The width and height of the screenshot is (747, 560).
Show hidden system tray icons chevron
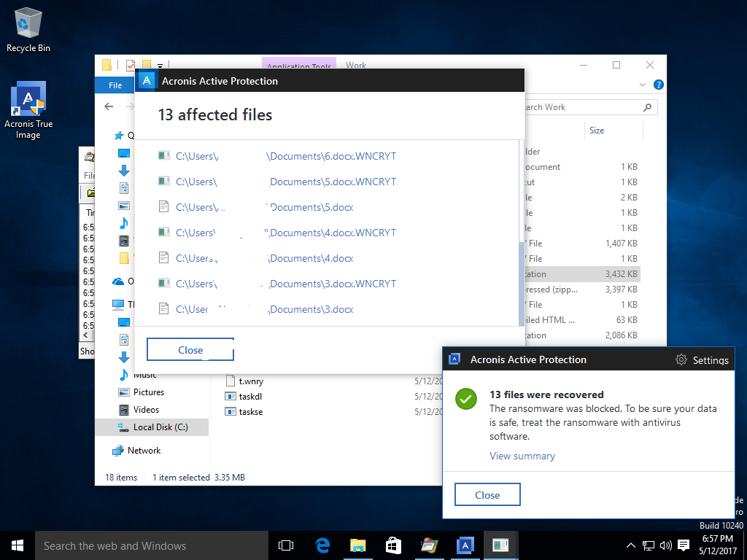point(630,545)
